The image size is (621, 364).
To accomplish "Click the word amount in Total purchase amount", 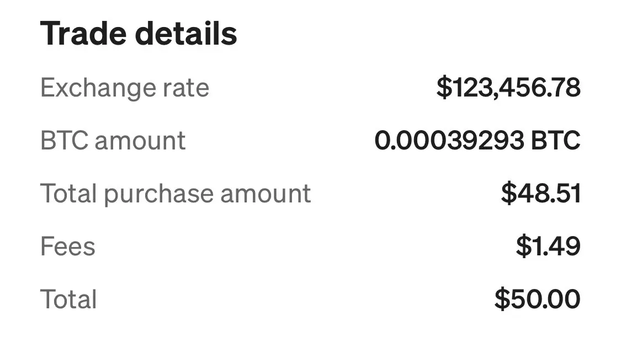I will click(266, 195).
